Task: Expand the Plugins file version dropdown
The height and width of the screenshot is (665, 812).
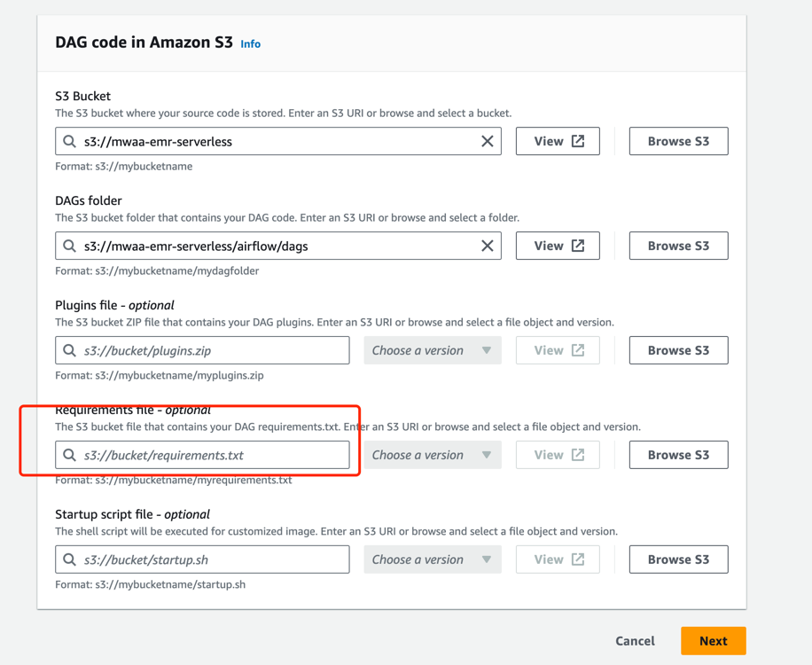Action: pos(433,350)
